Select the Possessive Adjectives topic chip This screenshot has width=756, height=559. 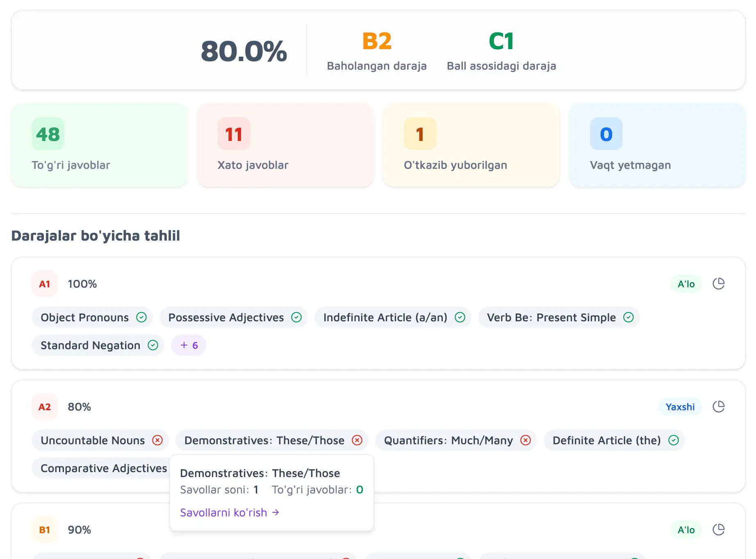[234, 317]
